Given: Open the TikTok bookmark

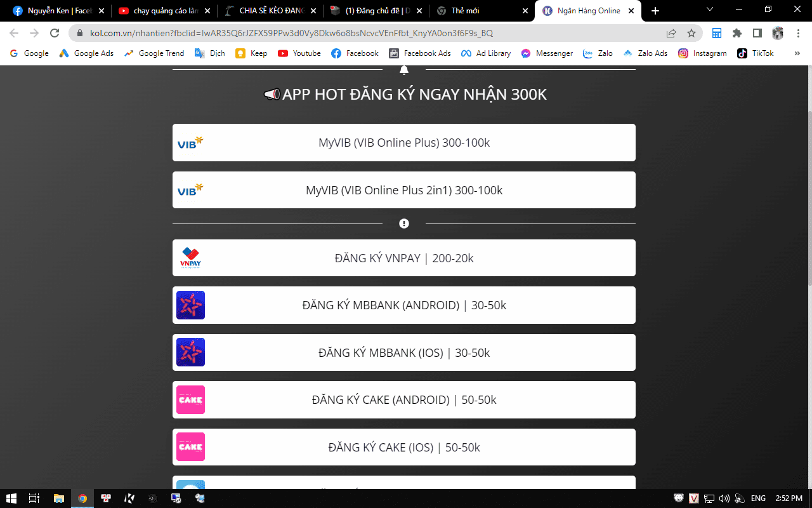Looking at the screenshot, I should click(756, 53).
